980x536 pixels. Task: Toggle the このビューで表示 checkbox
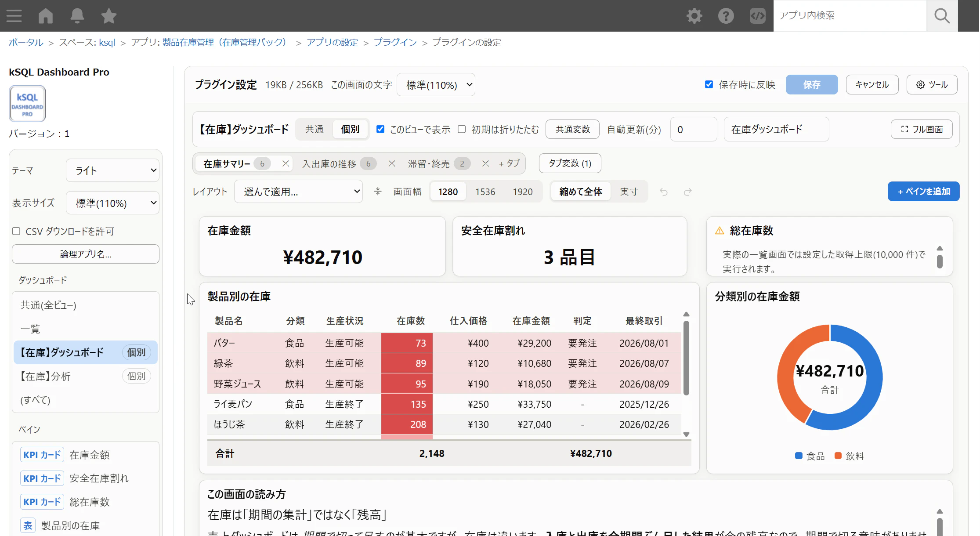pos(380,129)
